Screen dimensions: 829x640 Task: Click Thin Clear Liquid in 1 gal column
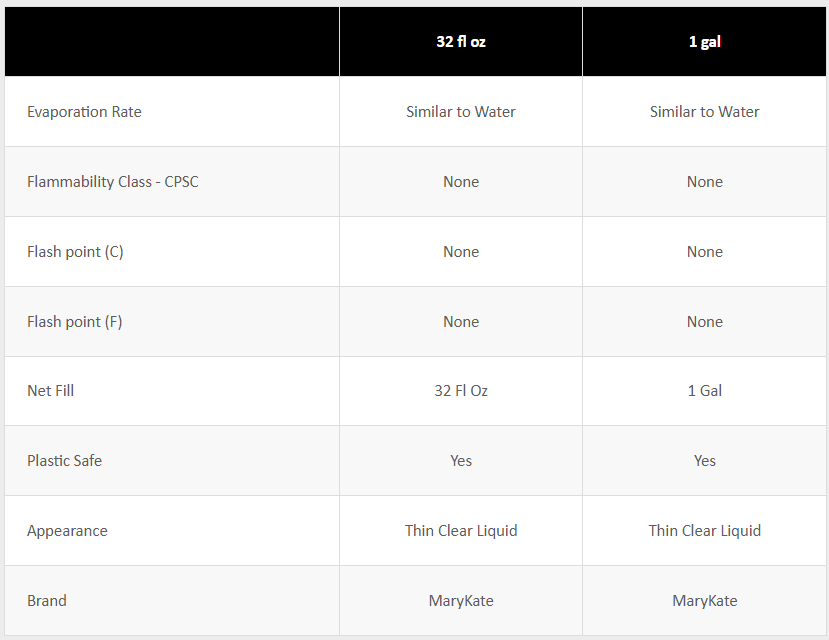tap(705, 531)
